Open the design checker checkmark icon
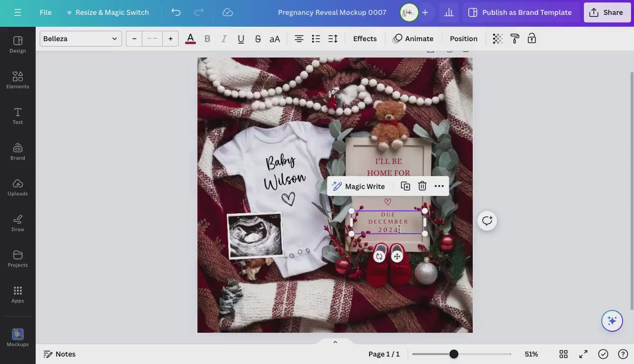 pos(603,354)
